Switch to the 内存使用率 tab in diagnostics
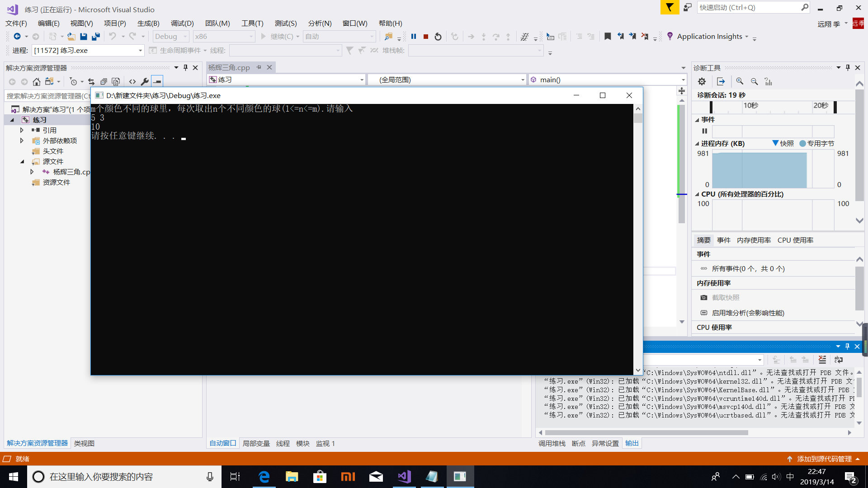The image size is (868, 488). [x=754, y=240]
